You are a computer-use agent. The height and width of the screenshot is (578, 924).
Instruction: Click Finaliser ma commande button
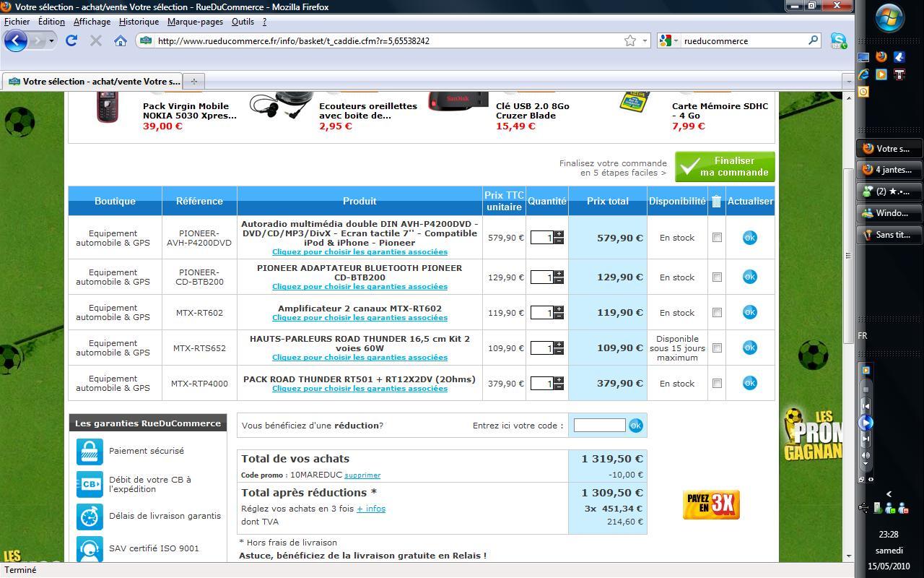point(725,166)
